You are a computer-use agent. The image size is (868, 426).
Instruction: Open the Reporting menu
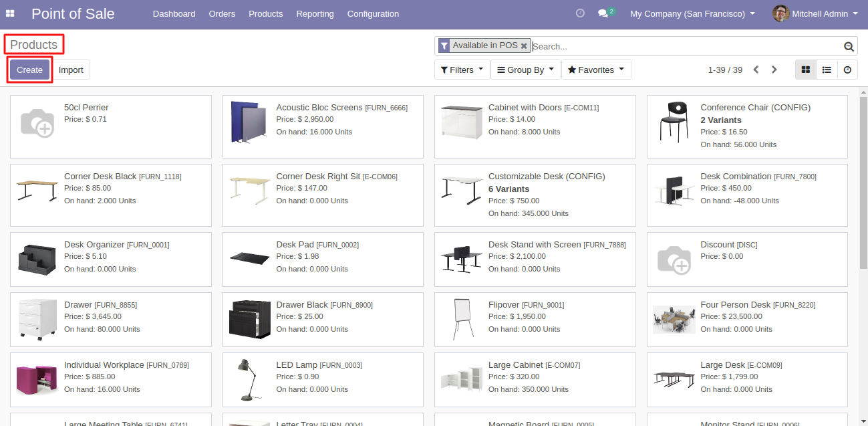click(315, 13)
